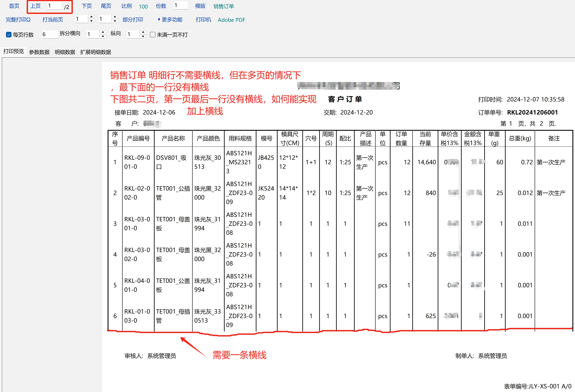Decrease 纵向 value with down arrow

[143, 36]
